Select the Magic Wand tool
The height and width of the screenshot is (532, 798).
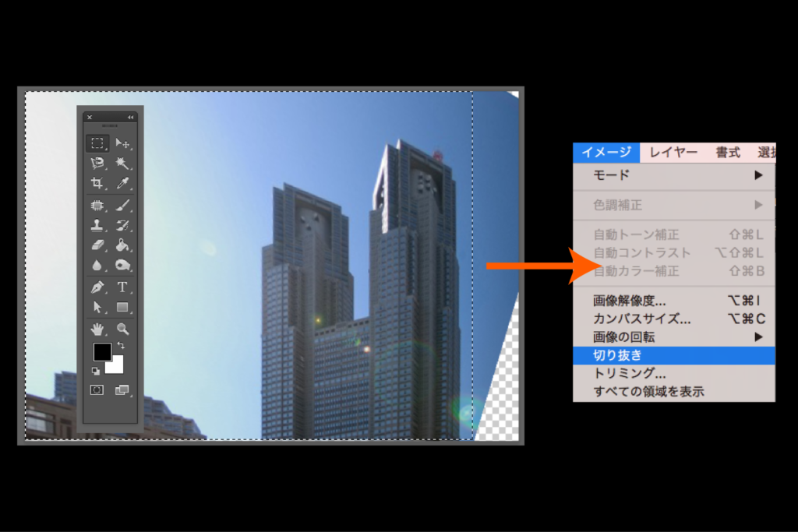tap(122, 163)
